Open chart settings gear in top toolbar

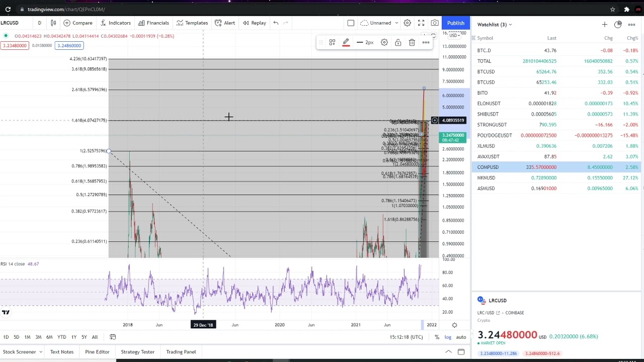408,23
